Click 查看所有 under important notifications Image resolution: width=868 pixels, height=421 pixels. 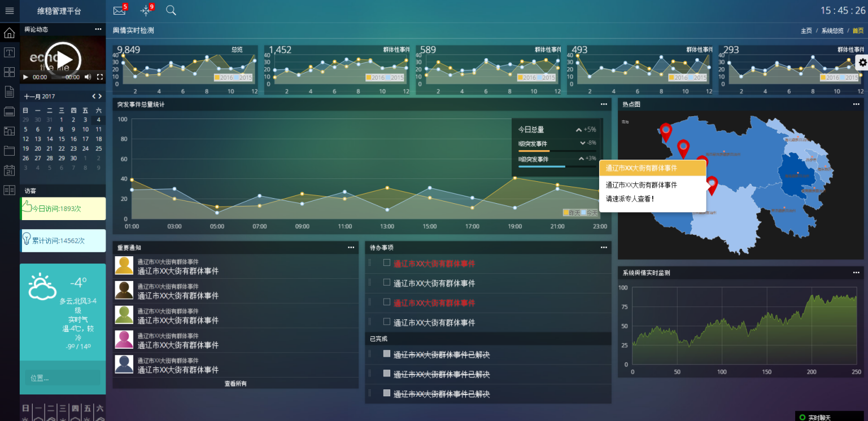pos(235,384)
